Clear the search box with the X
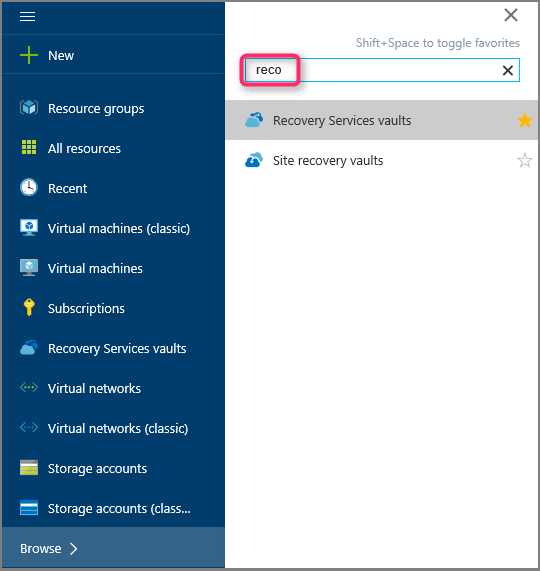540x571 pixels. 508,70
